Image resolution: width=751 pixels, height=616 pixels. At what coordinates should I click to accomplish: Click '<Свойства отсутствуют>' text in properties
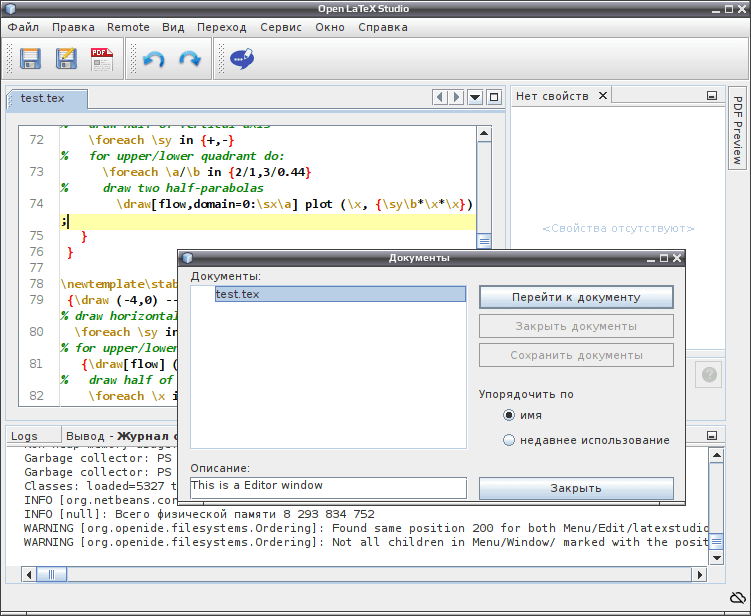618,228
